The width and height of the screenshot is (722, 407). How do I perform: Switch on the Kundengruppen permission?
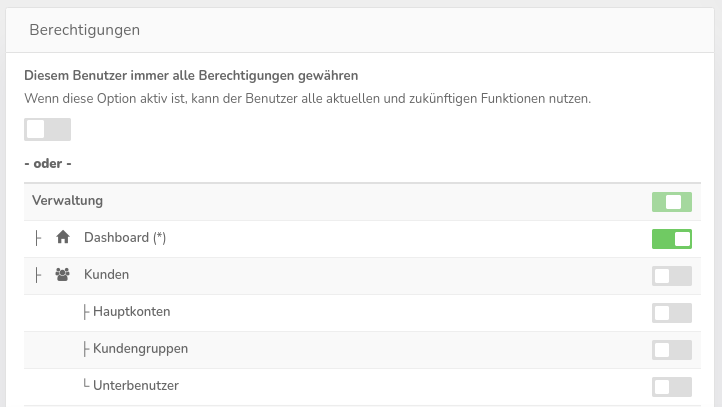671,349
